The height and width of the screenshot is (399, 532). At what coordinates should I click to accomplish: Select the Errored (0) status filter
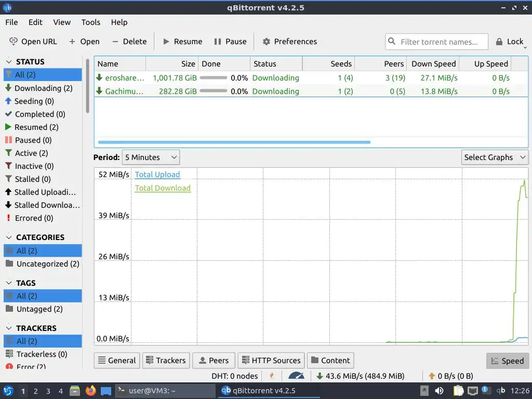pos(43,218)
